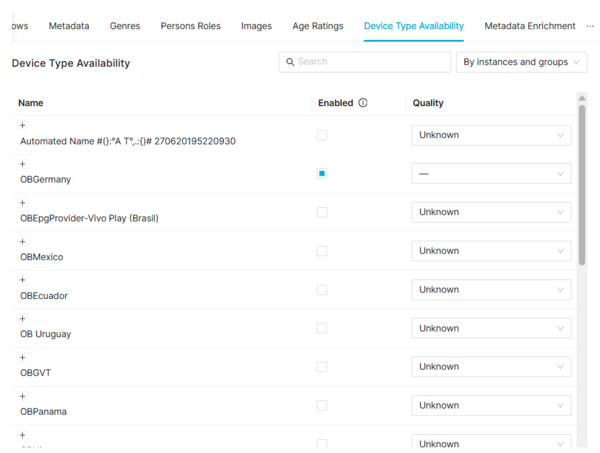600x453 pixels.
Task: Expand the OBPanama row plus icon
Action: point(23,397)
